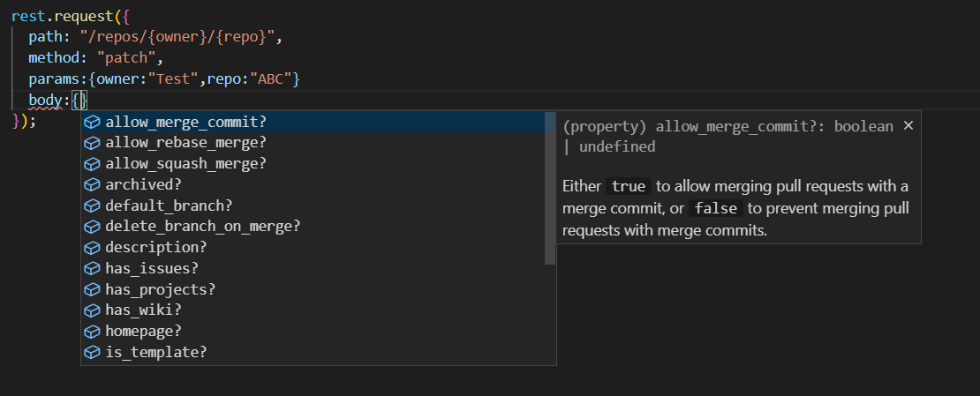Accept the highlighted allow_merge_commit? suggestion

[x=313, y=122]
